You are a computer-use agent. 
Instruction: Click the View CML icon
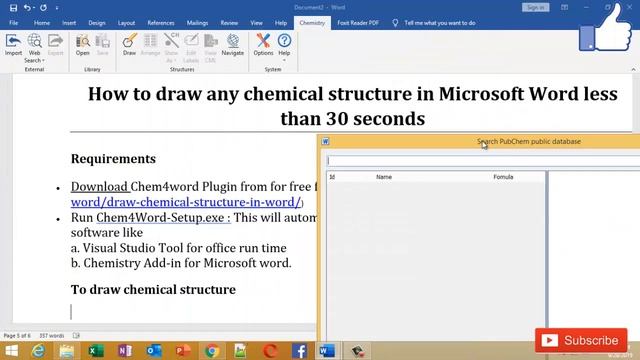pos(210,48)
